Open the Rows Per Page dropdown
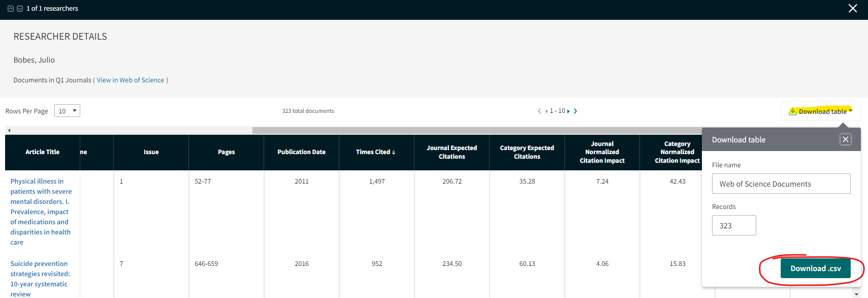Viewport: 868px width, 298px height. pos(67,111)
